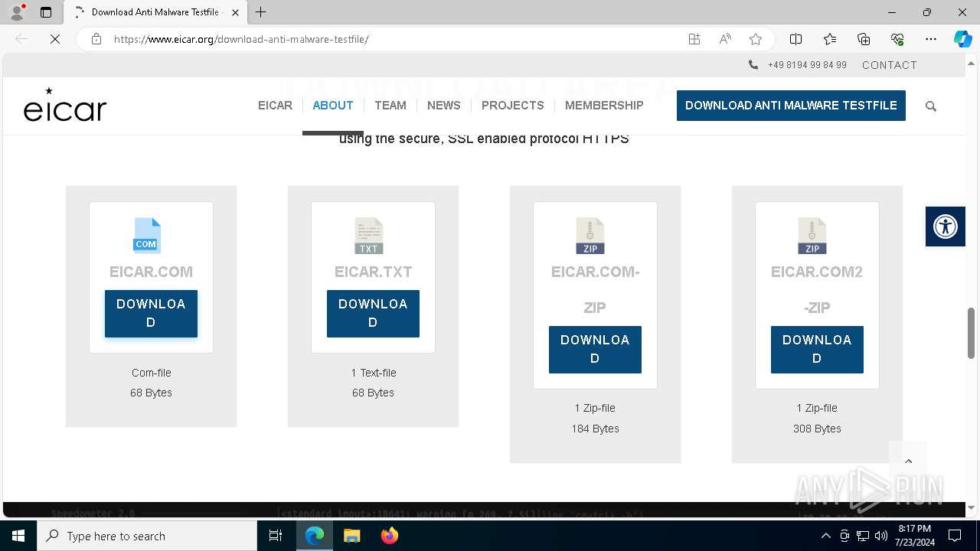Viewport: 980px width, 551px height.
Task: Open a new browser tab
Action: 261,12
